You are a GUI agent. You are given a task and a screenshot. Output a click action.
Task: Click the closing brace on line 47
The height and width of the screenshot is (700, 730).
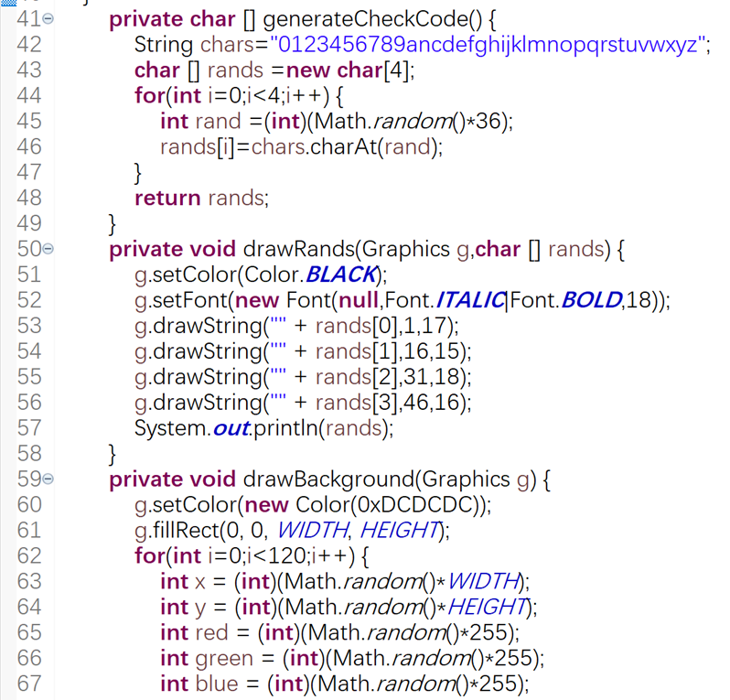(x=138, y=173)
